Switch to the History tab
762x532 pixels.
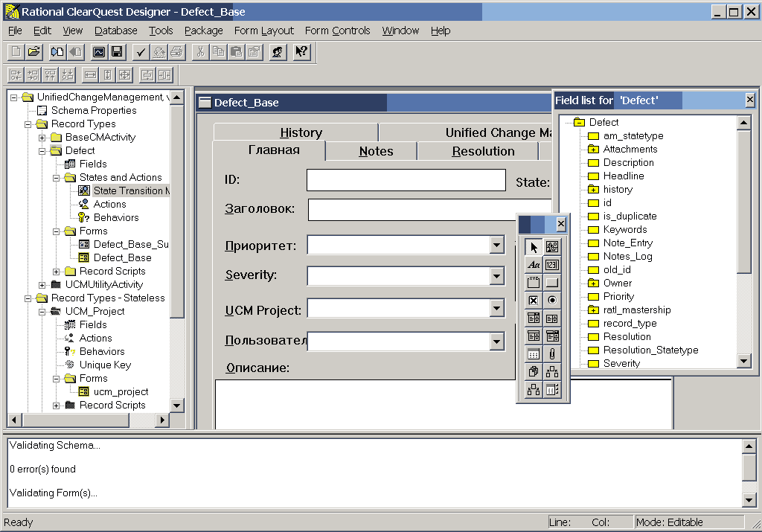coord(296,132)
